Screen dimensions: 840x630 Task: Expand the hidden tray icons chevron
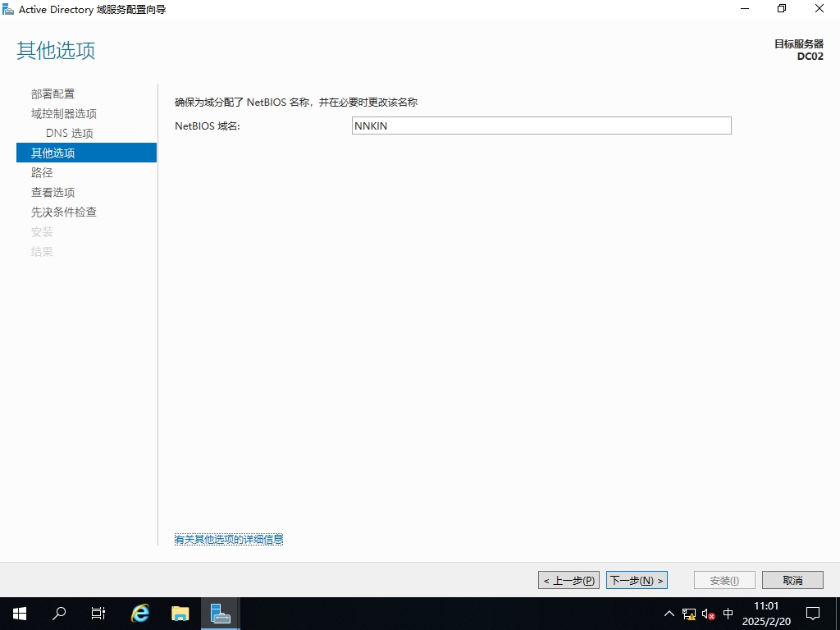669,614
